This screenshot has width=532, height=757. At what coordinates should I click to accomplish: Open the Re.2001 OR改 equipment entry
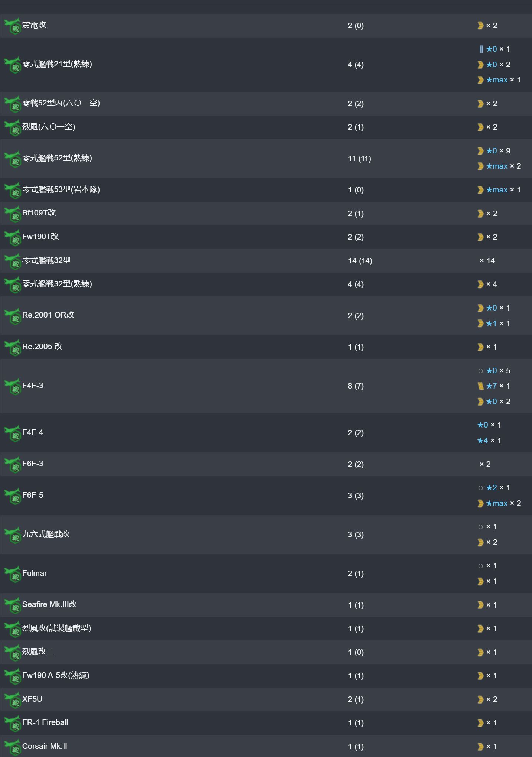pyautogui.click(x=48, y=315)
